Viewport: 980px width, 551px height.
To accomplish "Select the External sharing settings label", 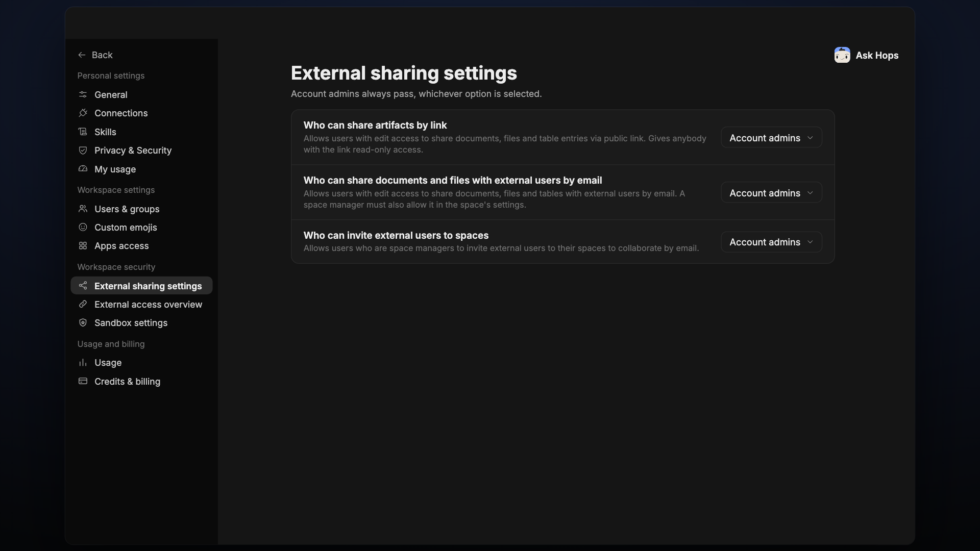I will 148,286.
